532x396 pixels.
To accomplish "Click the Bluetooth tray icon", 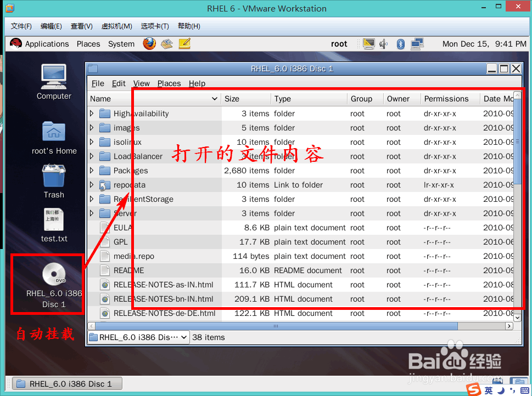I will click(x=400, y=44).
